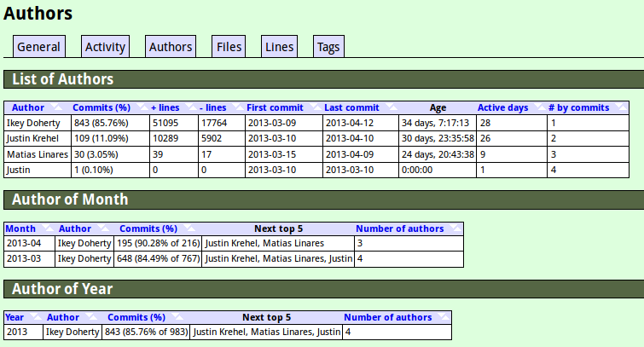Click the Ikey Doherty row in authors list
This screenshot has height=347, width=644.
point(33,123)
